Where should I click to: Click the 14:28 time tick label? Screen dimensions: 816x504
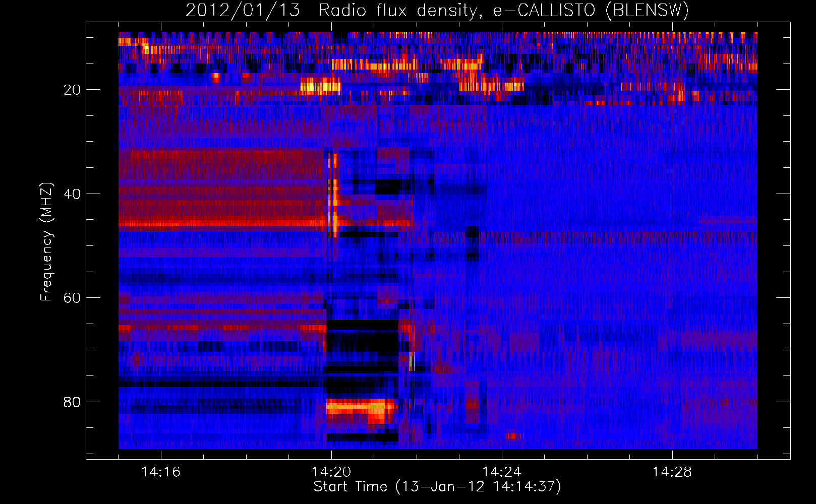point(672,472)
